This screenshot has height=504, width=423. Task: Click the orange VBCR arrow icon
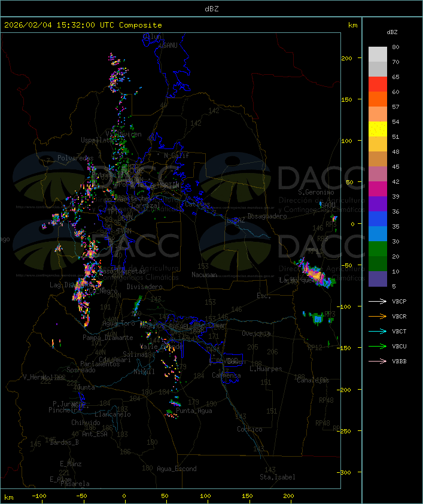378,316
